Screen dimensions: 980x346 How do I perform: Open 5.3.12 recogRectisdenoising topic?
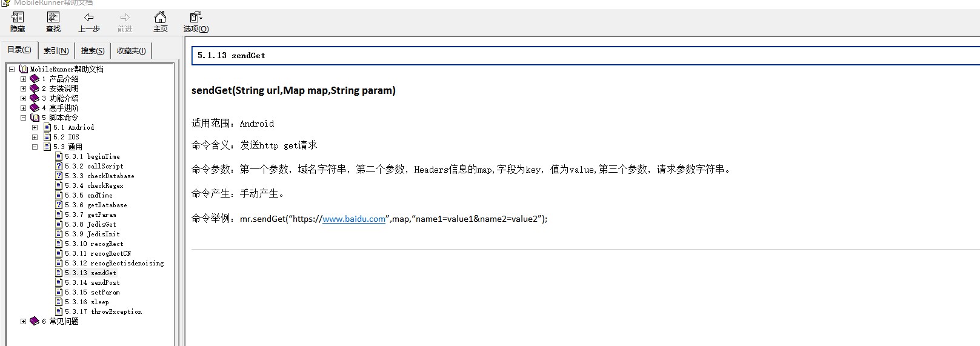click(x=114, y=263)
